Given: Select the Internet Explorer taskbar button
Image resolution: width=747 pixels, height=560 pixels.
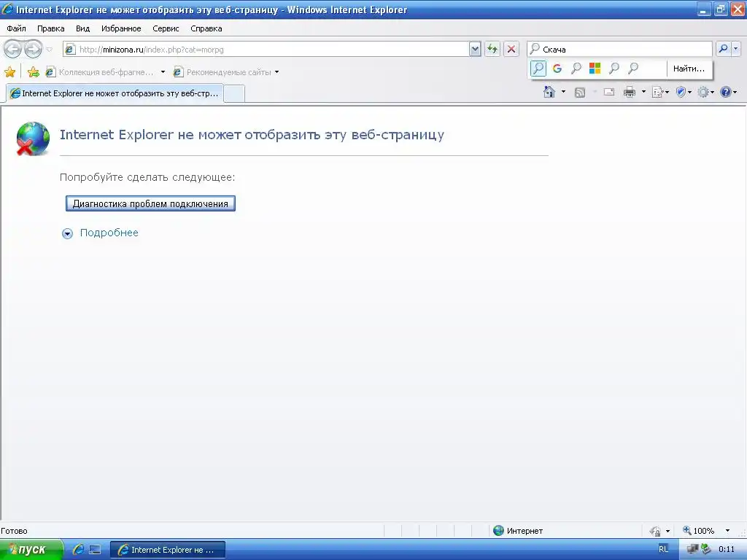Looking at the screenshot, I should click(168, 550).
